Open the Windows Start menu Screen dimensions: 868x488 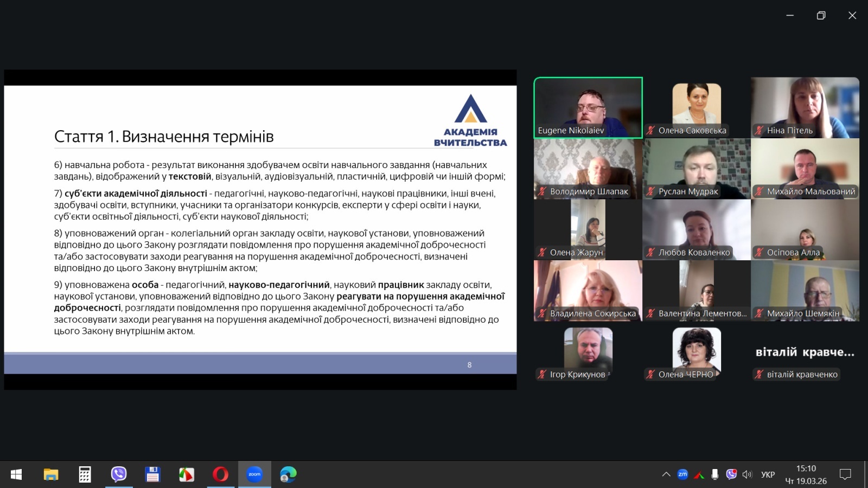(16, 474)
